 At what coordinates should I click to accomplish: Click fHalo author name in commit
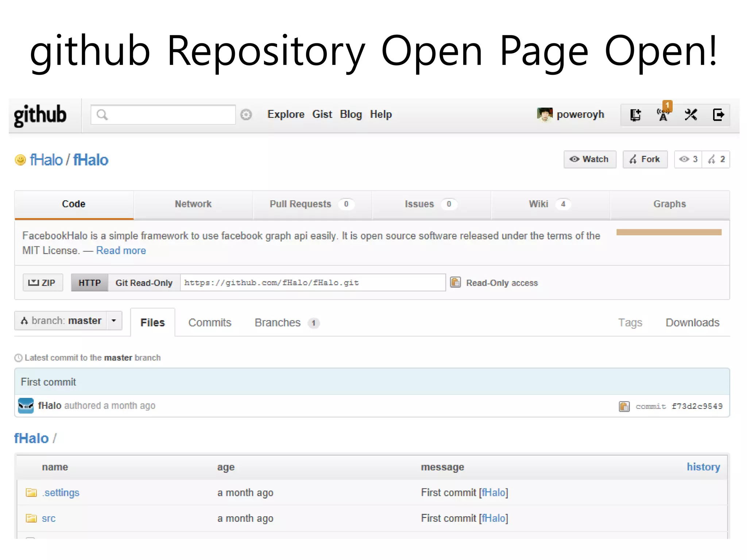(x=50, y=405)
